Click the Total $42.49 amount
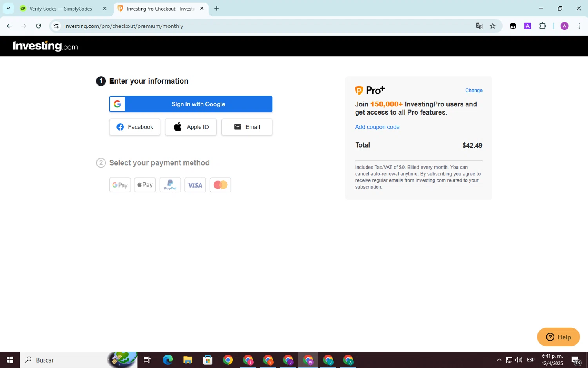This screenshot has height=368, width=588. [x=472, y=145]
